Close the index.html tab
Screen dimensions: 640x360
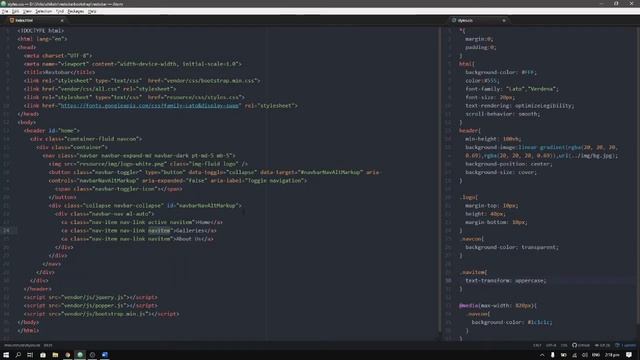pos(62,20)
